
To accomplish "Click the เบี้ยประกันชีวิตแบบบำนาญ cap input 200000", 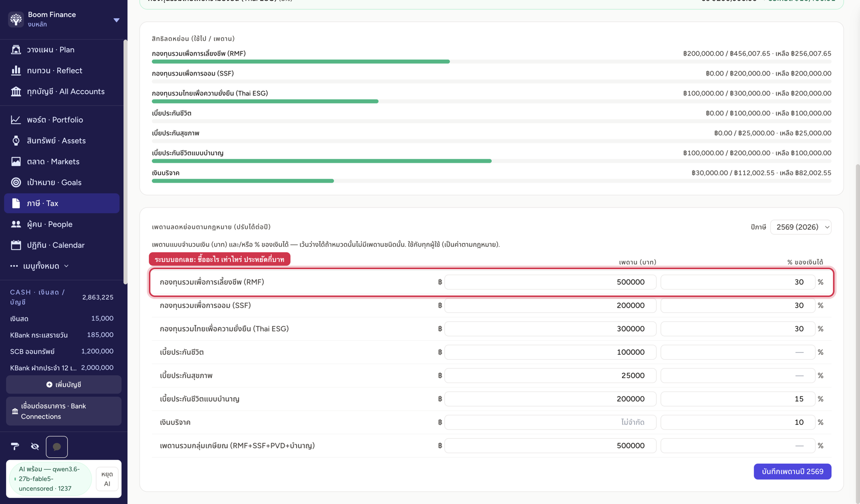I will [x=550, y=399].
